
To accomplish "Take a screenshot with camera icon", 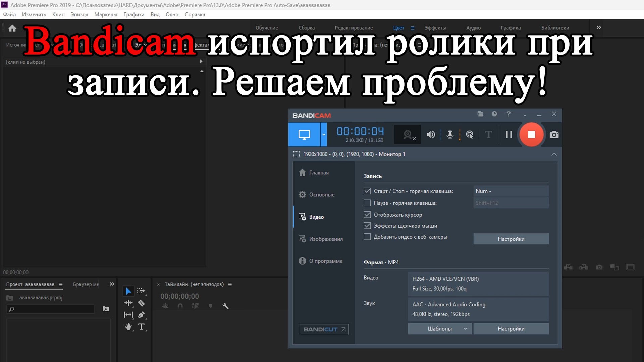I will pos(554,135).
